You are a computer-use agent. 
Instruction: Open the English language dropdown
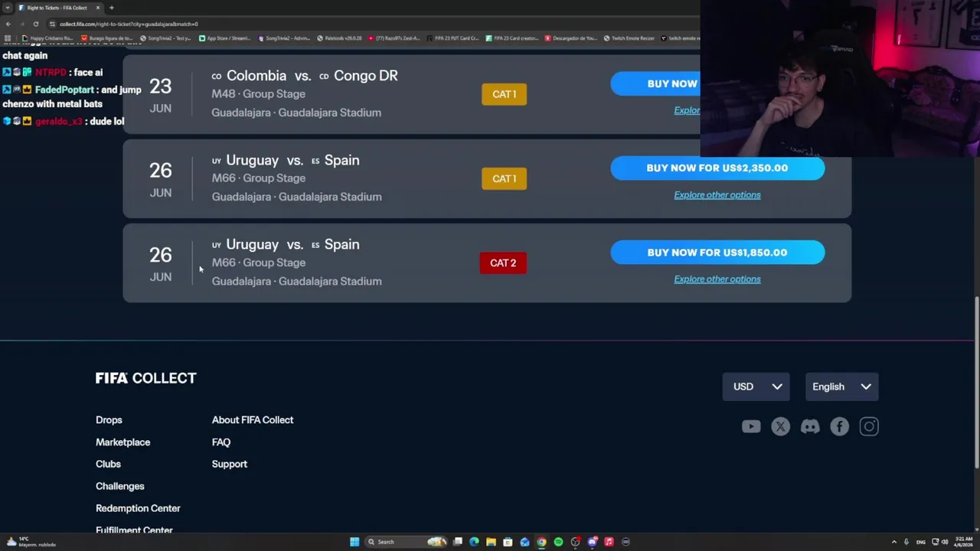click(x=841, y=386)
